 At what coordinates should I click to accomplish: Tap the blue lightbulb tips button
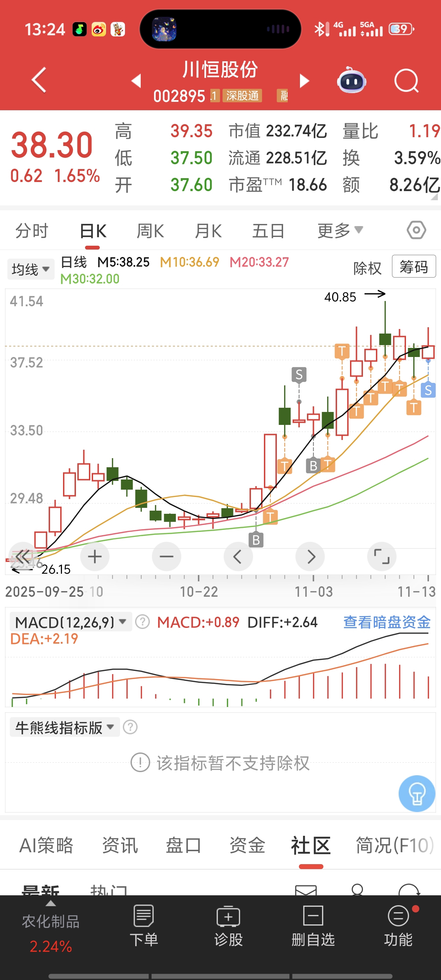(x=416, y=793)
